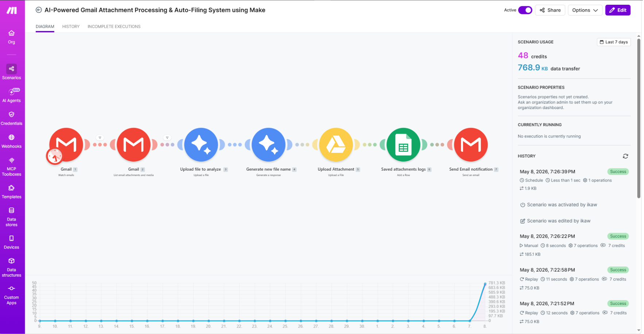This screenshot has width=644, height=334.
Task: Open the Scenarios section
Action: 12,72
